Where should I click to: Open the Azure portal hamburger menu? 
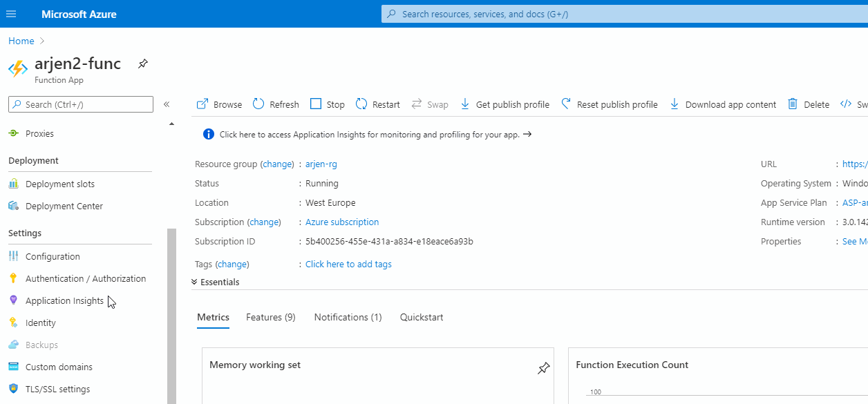click(11, 14)
